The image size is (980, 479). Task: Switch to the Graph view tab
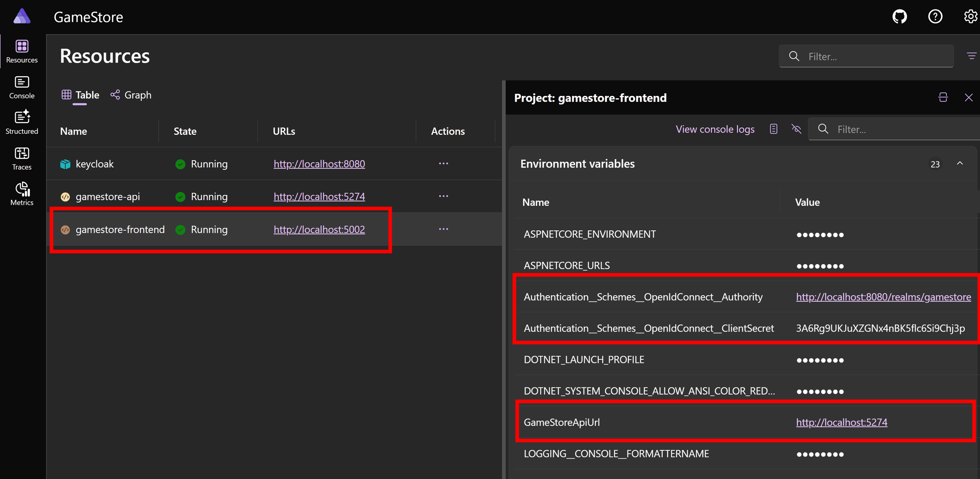point(131,95)
